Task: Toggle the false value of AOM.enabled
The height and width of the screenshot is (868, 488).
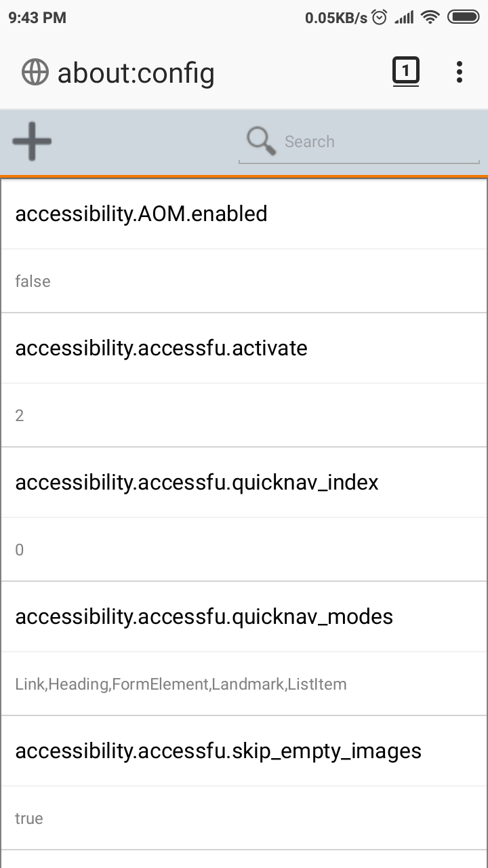Action: [244, 281]
